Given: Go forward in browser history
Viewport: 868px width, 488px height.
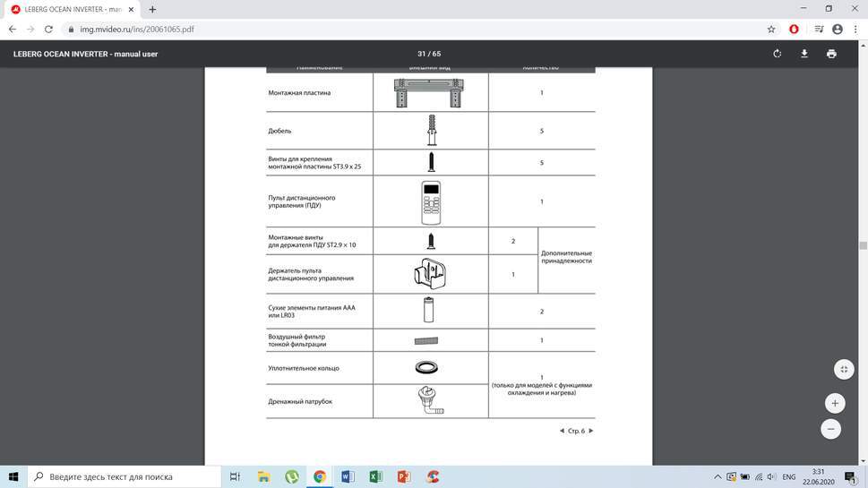Looking at the screenshot, I should coord(30,30).
